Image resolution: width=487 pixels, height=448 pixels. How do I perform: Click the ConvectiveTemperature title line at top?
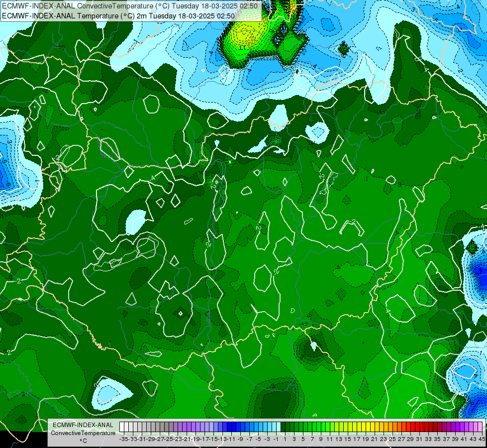pyautogui.click(x=130, y=6)
